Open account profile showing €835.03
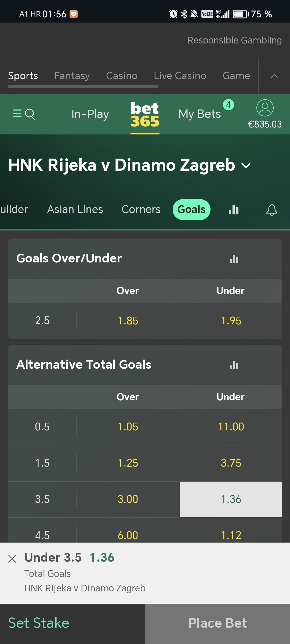The image size is (290, 644). pos(265,114)
